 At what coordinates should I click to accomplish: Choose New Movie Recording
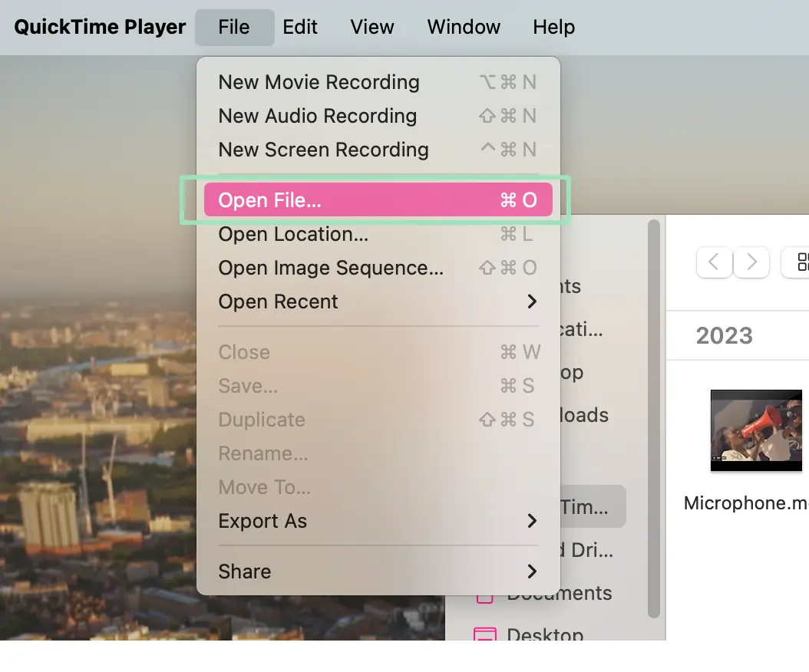point(378,82)
